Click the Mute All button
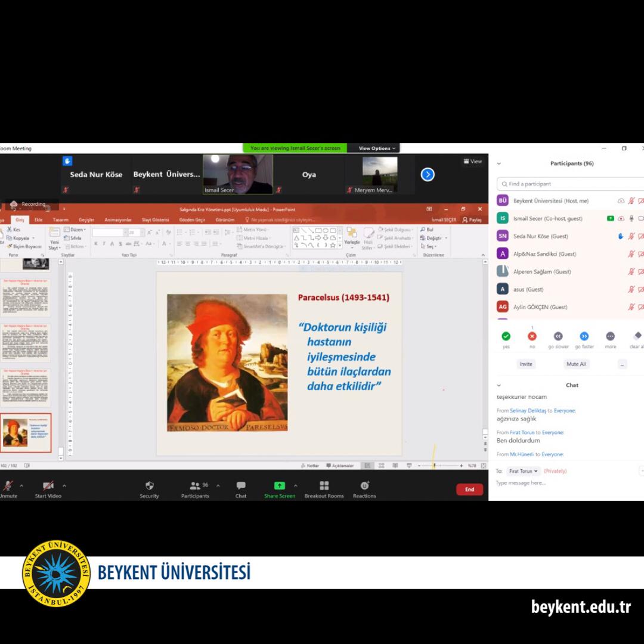Viewport: 644px width, 644px height. click(x=576, y=364)
